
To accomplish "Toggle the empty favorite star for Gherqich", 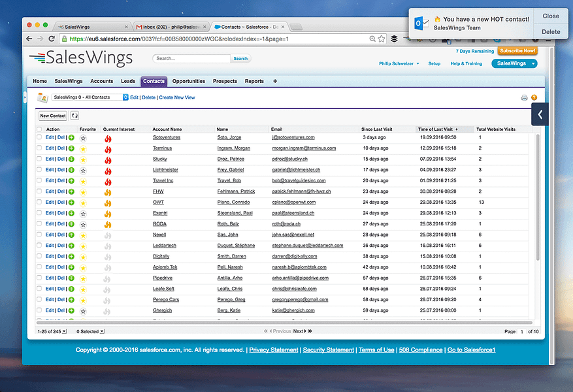I will 84,312.
